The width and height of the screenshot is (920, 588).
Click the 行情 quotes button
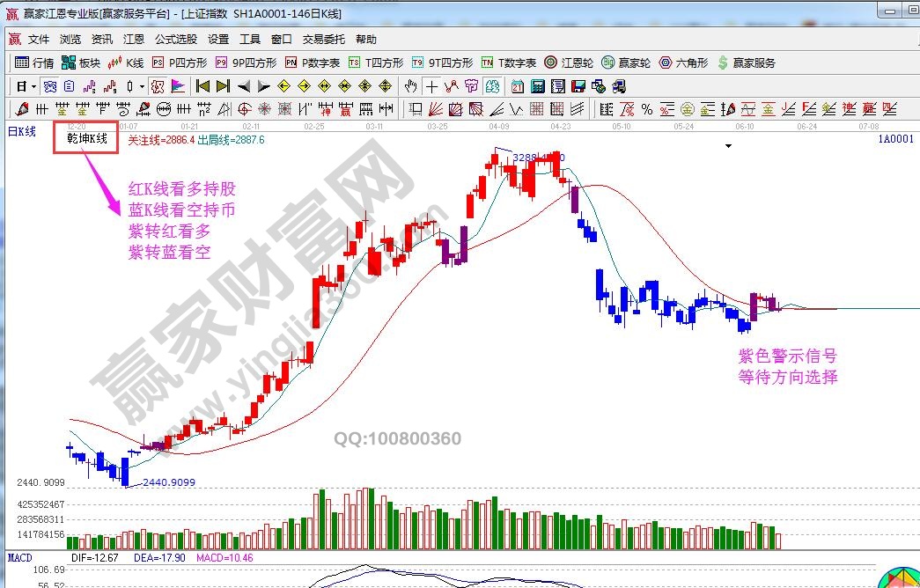coord(35,62)
